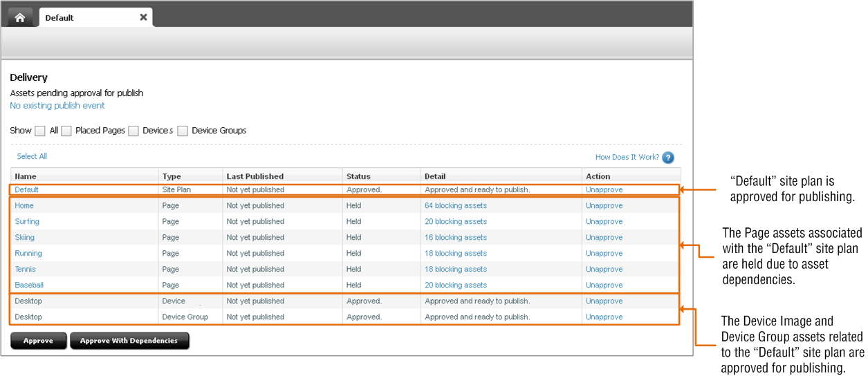Select the Assets pending approval for publish text
The width and height of the screenshot is (868, 376).
pyautogui.click(x=76, y=93)
